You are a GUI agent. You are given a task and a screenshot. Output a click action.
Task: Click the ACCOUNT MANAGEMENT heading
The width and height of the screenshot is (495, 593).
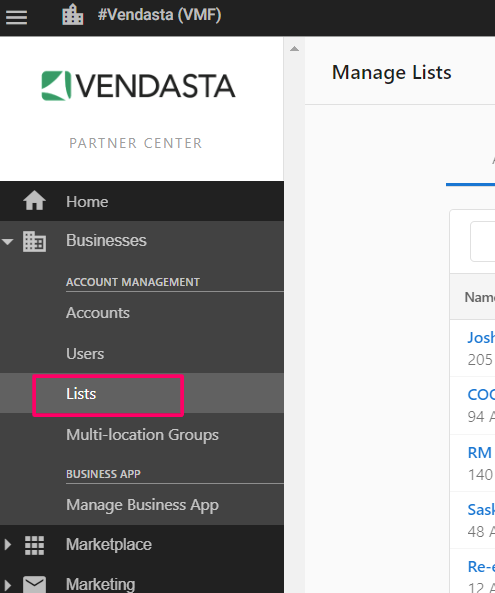coord(133,282)
